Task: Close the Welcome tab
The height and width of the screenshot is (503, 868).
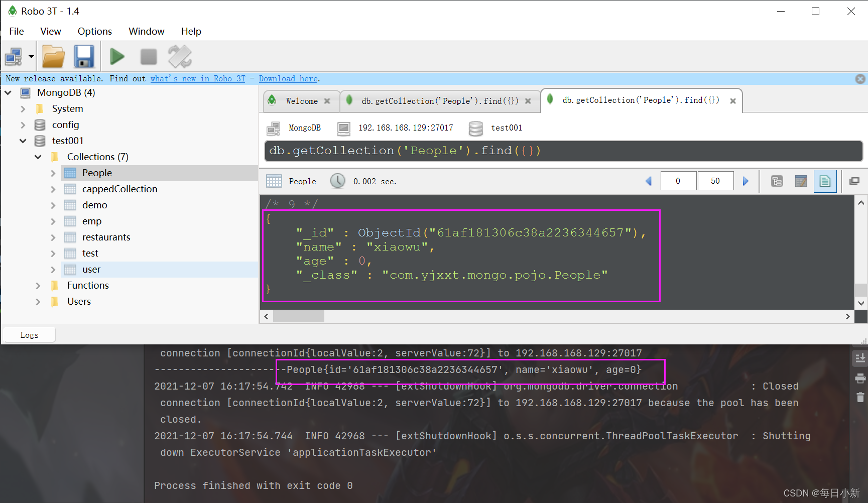Action: pyautogui.click(x=327, y=101)
